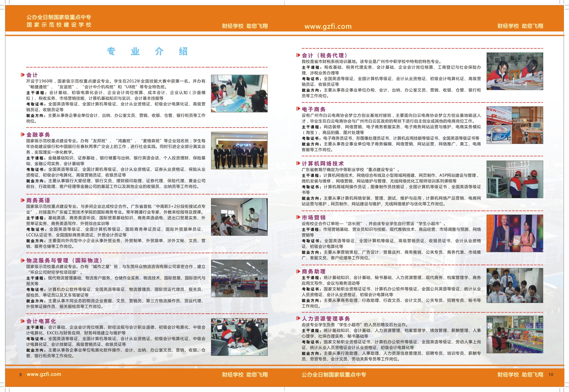Click the red arrow marker beside 会计电算化
The width and height of the screenshot is (569, 392).
point(23,321)
